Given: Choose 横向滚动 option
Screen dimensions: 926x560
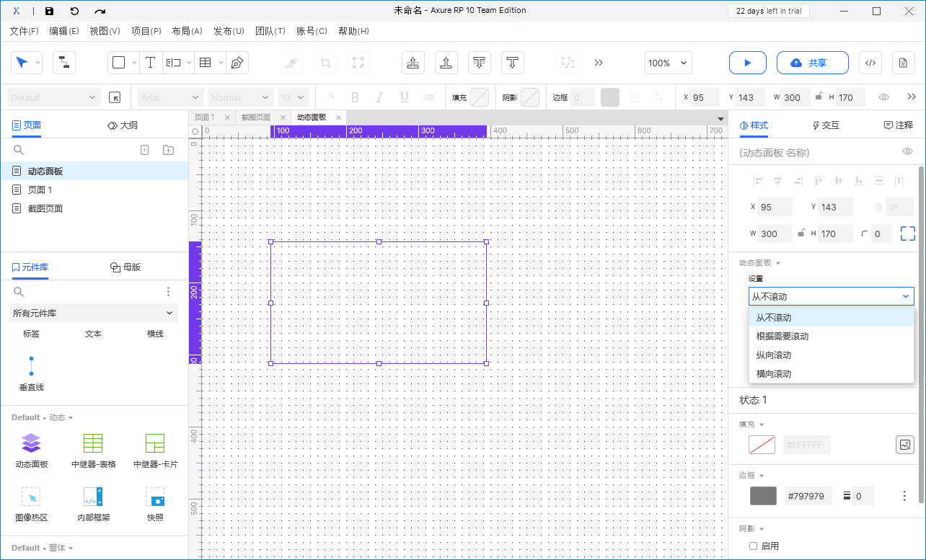Looking at the screenshot, I should point(832,374).
